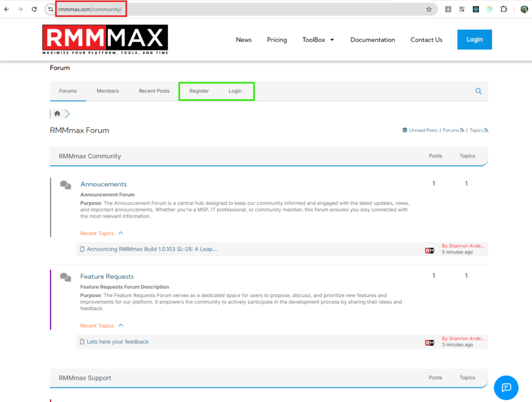Click the Feature Requests Forum Description text

(x=125, y=287)
